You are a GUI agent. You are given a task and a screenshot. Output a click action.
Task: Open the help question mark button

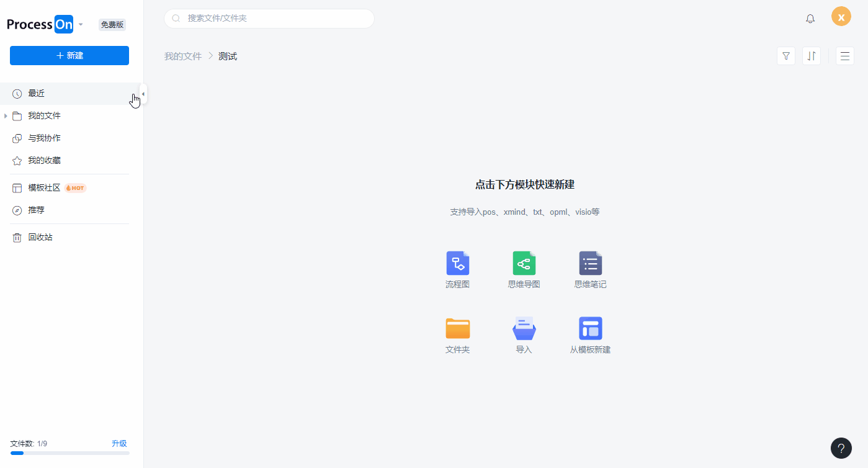(x=841, y=448)
